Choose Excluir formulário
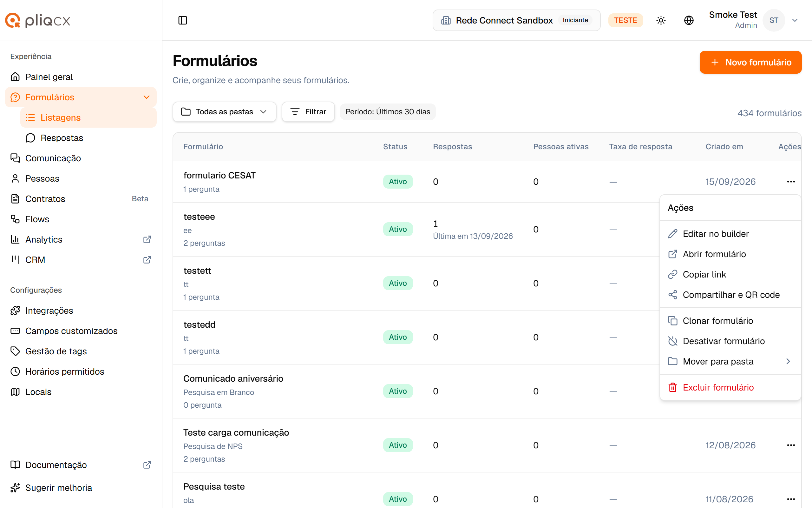 point(730,387)
